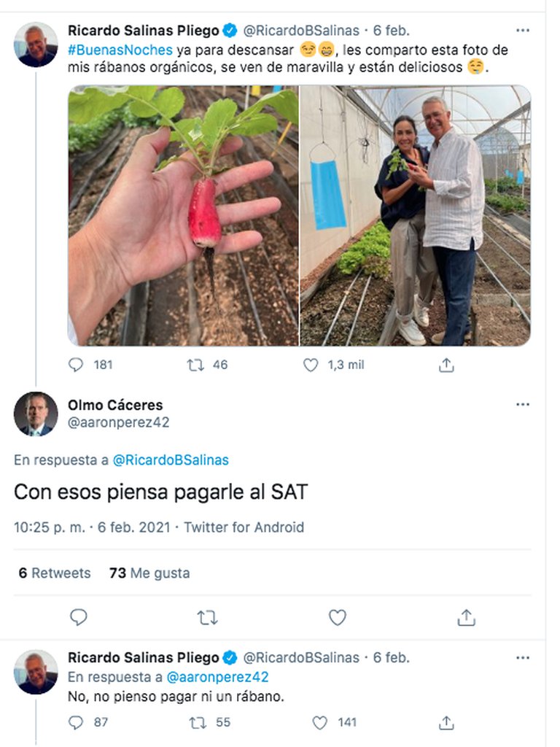View the 6 Retweets list
The height and width of the screenshot is (747, 560).
point(55,573)
